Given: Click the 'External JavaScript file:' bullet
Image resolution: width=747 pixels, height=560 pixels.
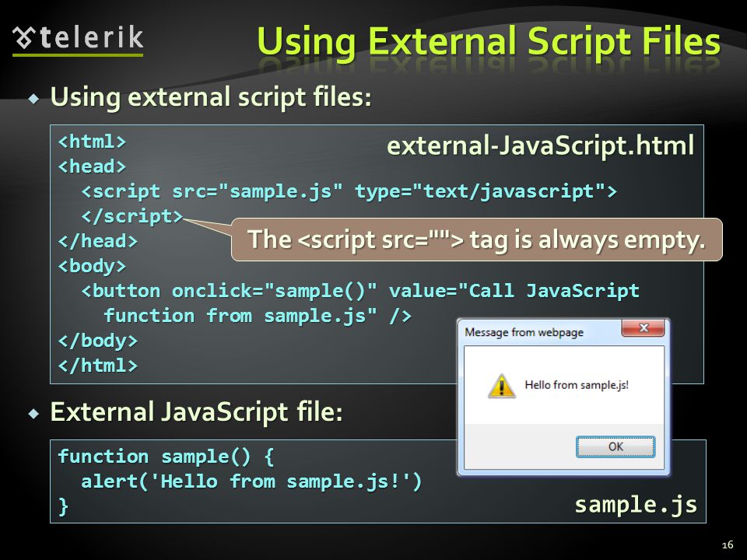Looking at the screenshot, I should tap(196, 412).
